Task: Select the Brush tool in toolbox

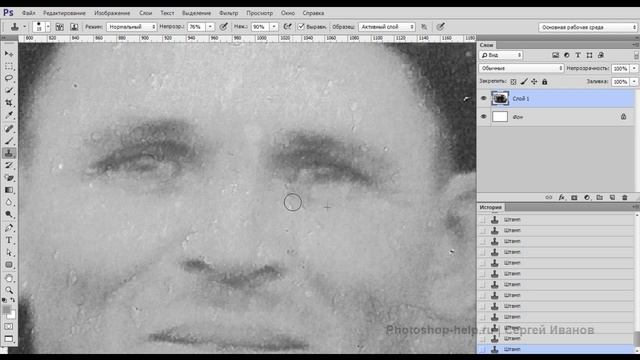Action: pyautogui.click(x=9, y=141)
